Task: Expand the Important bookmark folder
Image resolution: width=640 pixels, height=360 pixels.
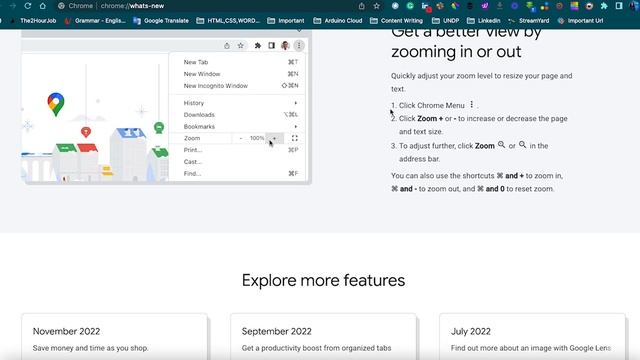Action: pos(286,20)
